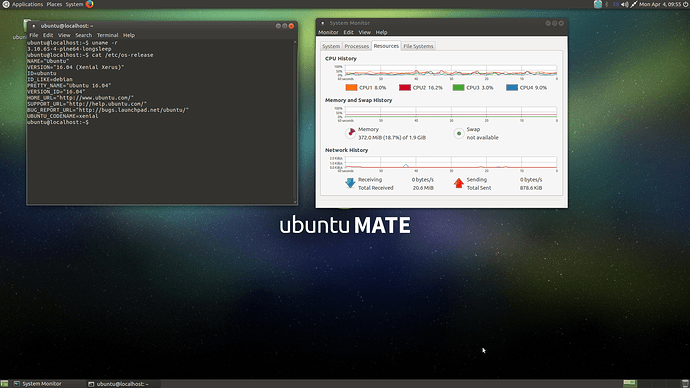This screenshot has width=690, height=388.
Task: Open Search menu in terminal window
Action: pyautogui.click(x=83, y=35)
